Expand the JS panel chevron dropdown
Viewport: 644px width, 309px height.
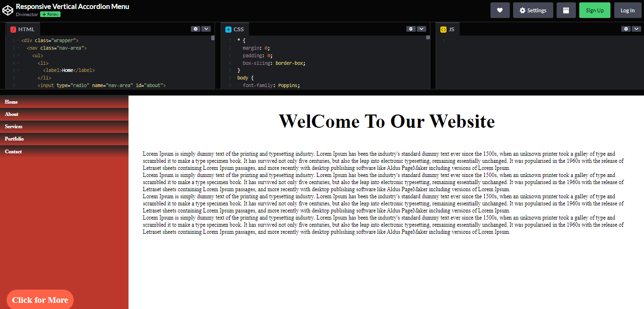[x=636, y=28]
